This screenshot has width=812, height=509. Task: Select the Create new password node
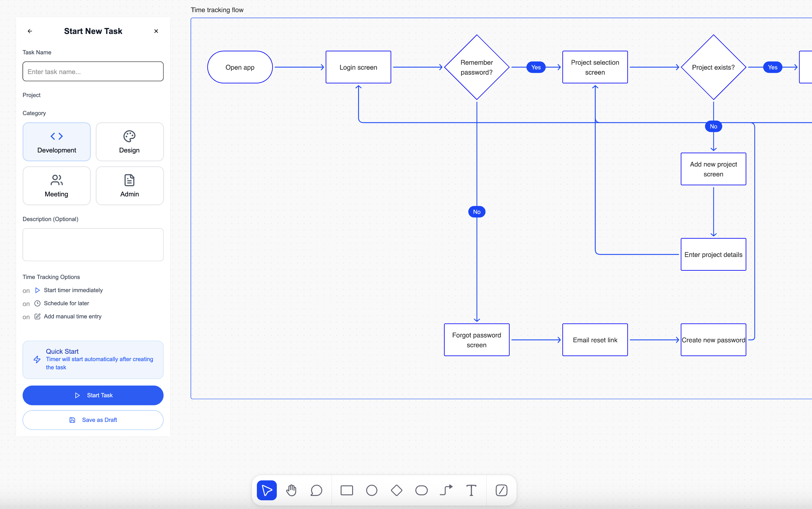pos(713,340)
